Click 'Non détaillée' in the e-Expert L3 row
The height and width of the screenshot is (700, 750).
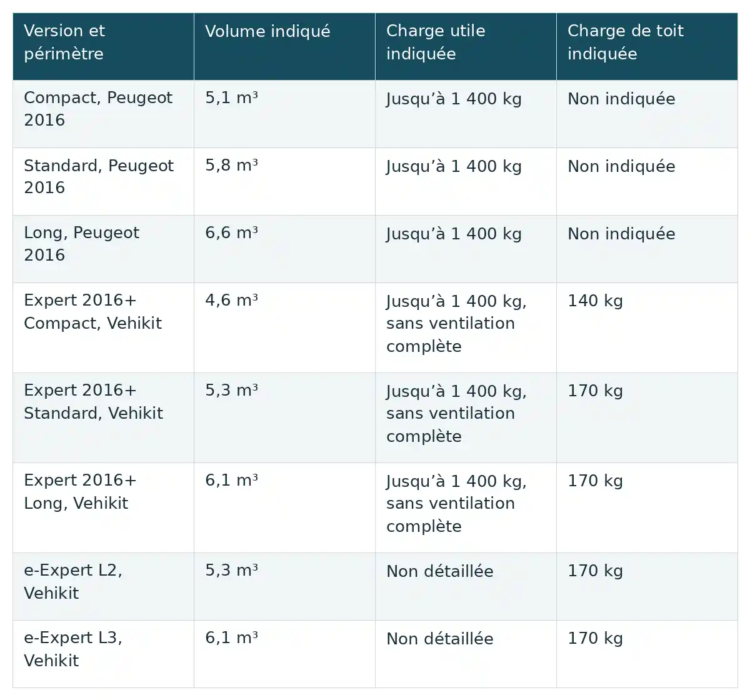[439, 639]
